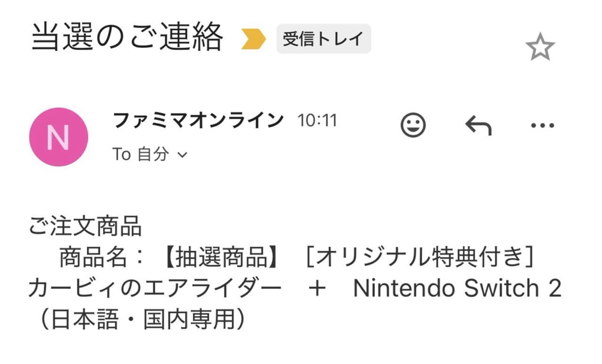Open the emoji reaction picker
Viewport: 602px width, 364px height.
(413, 125)
